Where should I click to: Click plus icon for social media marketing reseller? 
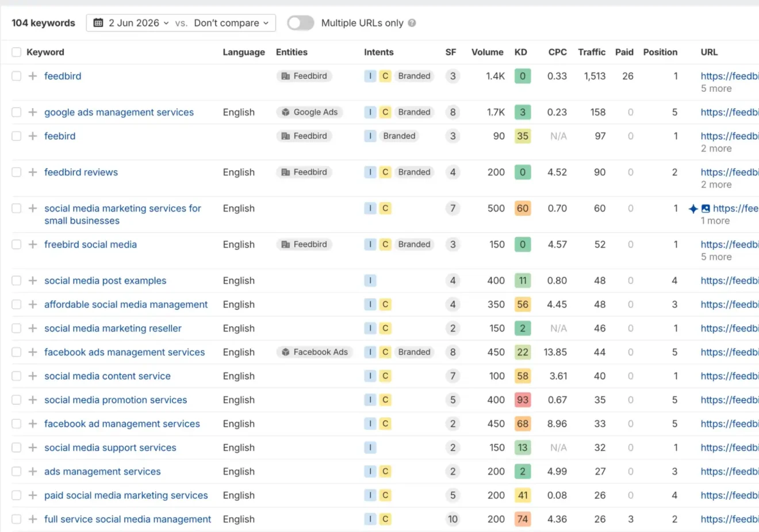tap(33, 329)
